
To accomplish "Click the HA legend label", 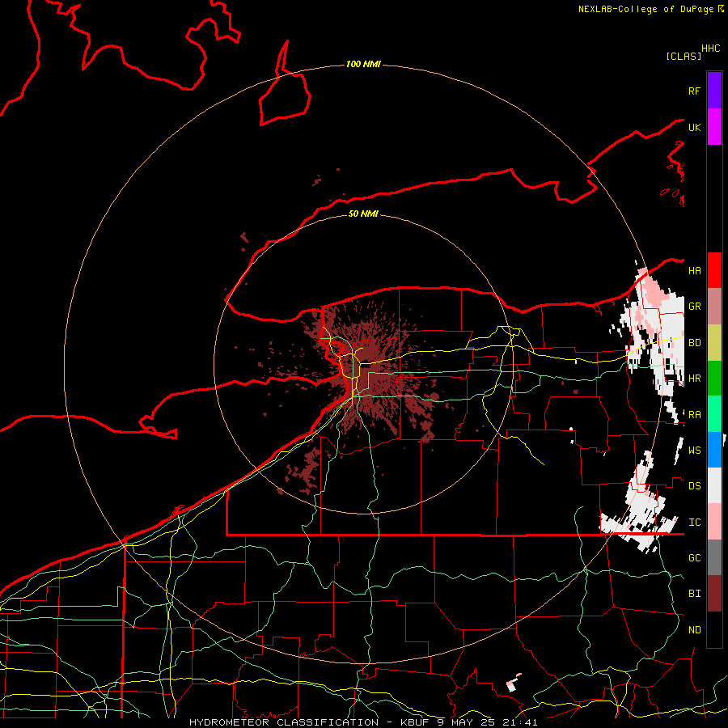I will click(694, 270).
